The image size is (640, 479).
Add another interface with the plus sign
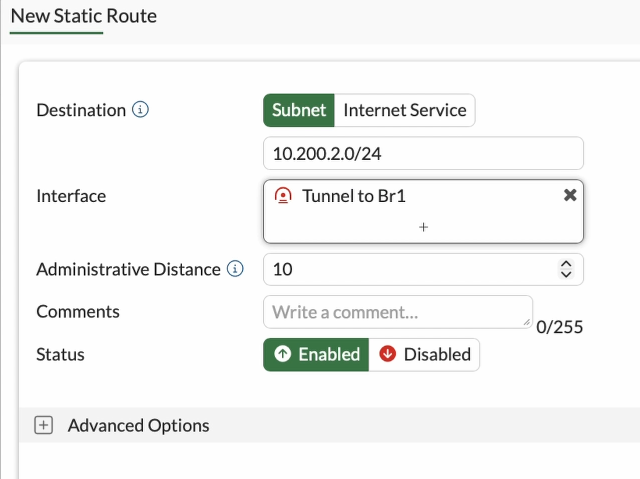pos(423,227)
